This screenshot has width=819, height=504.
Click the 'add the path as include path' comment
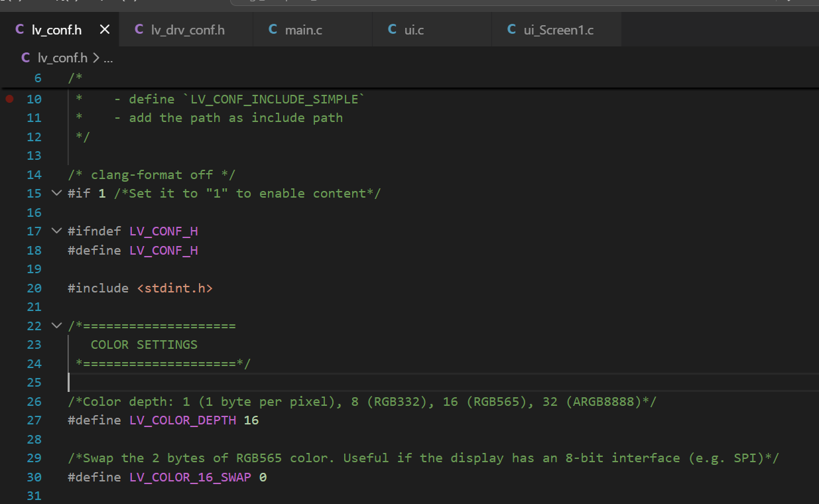coord(235,118)
